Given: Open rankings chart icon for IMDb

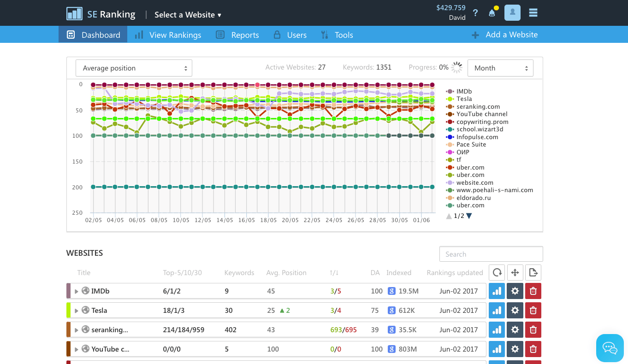Looking at the screenshot, I should point(497,291).
